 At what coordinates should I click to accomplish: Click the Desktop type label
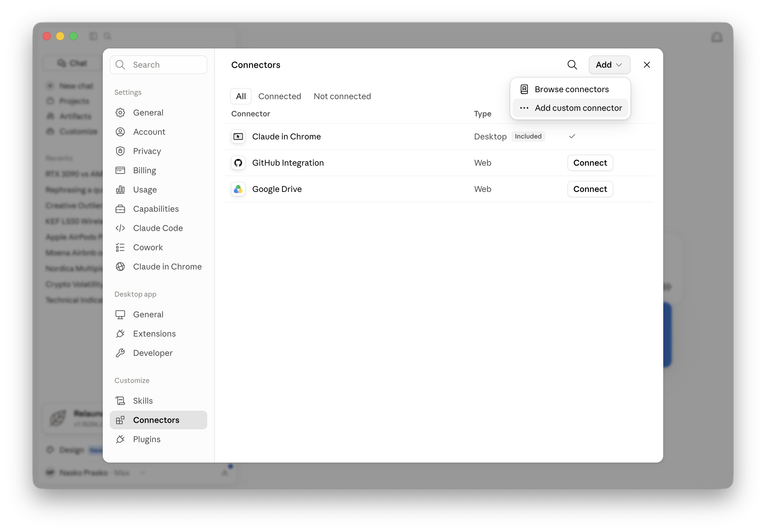pyautogui.click(x=490, y=137)
